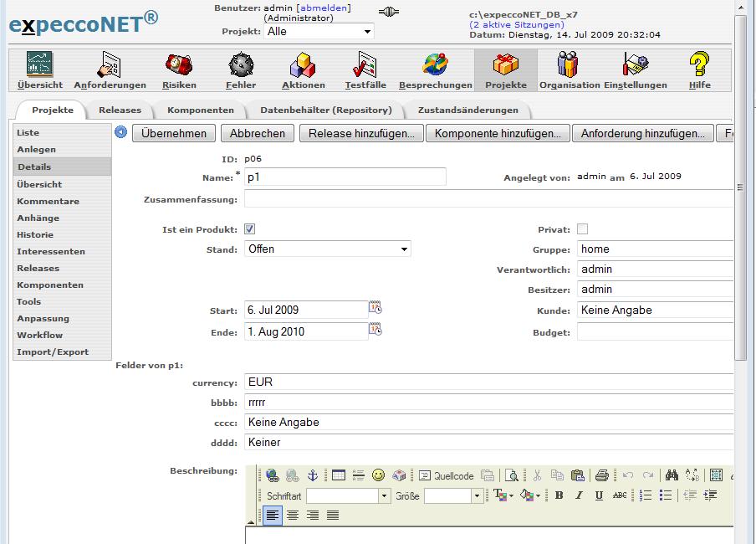Insert a bulleted list
Screen dimensions: 756x544
tap(666, 495)
